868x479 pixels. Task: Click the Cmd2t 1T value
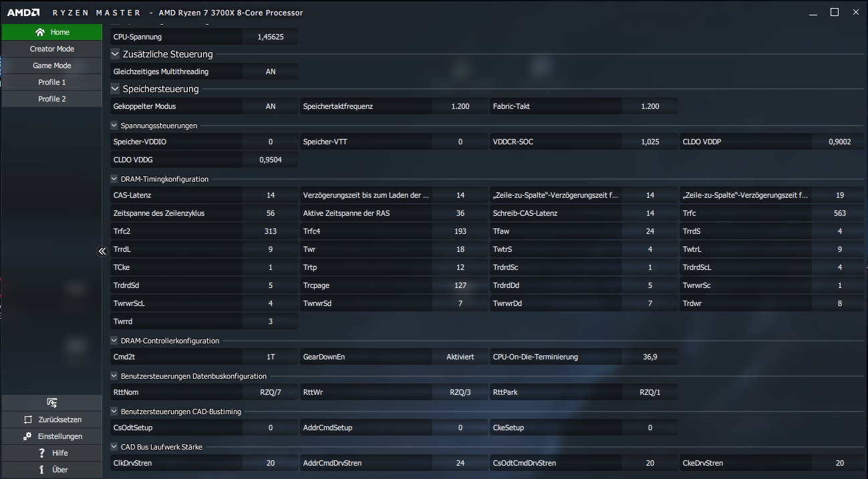271,357
